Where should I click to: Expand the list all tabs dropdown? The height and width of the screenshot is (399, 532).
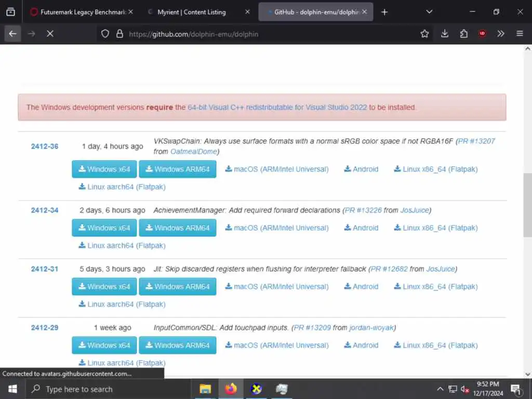tap(429, 12)
